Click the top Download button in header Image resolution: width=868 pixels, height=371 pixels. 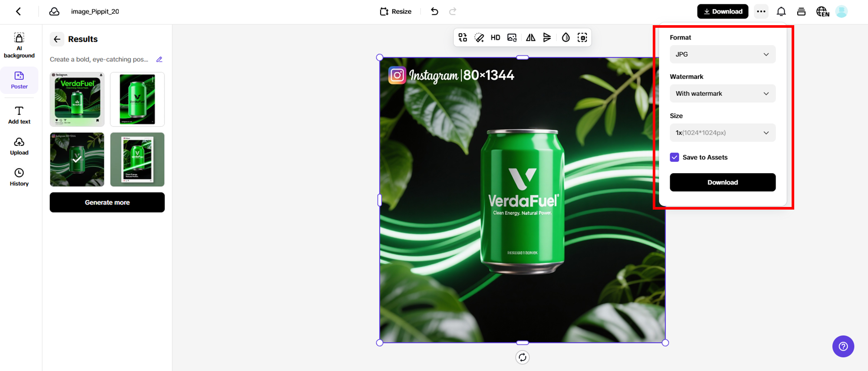pyautogui.click(x=723, y=12)
